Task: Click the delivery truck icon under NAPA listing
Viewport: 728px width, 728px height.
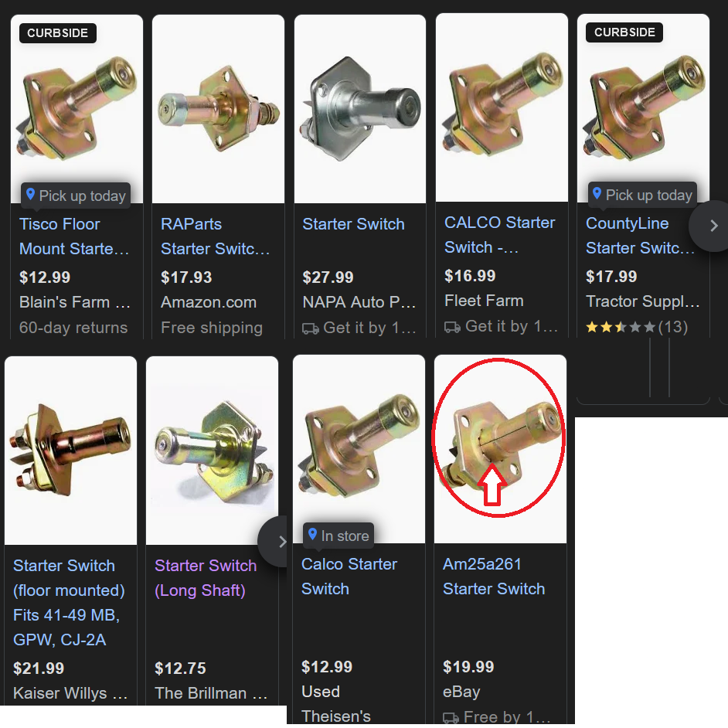Action: [x=310, y=328]
